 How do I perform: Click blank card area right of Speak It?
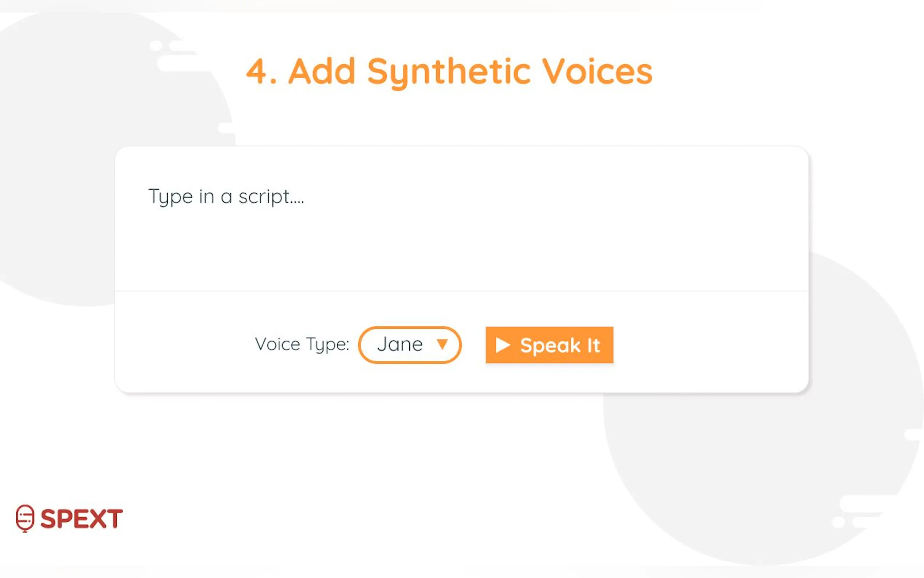click(x=707, y=344)
